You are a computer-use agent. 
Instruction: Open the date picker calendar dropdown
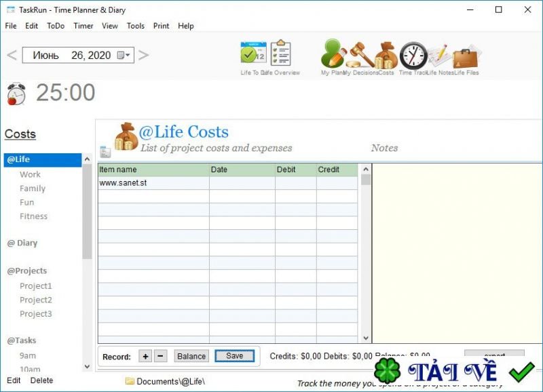[124, 55]
